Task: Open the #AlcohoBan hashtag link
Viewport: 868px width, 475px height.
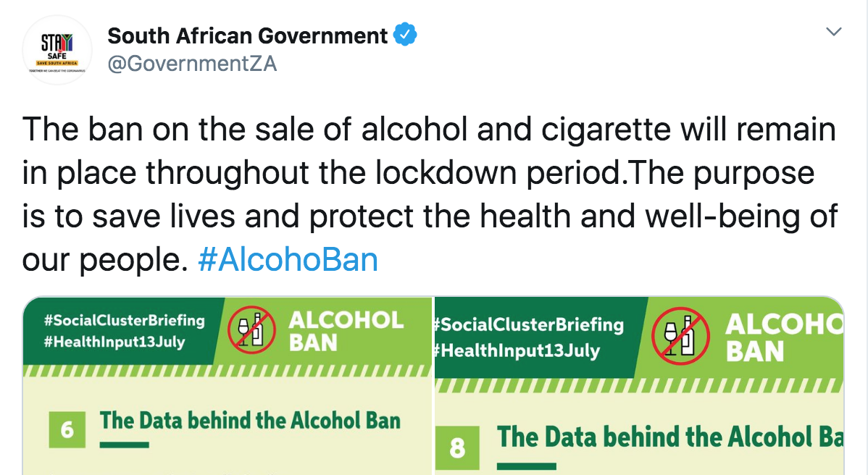Action: 288,260
